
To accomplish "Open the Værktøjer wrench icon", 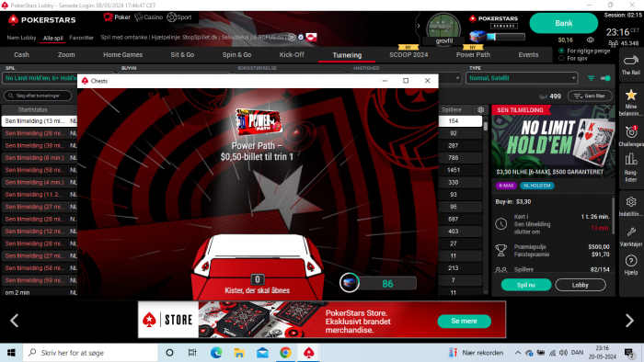I will coord(631,232).
